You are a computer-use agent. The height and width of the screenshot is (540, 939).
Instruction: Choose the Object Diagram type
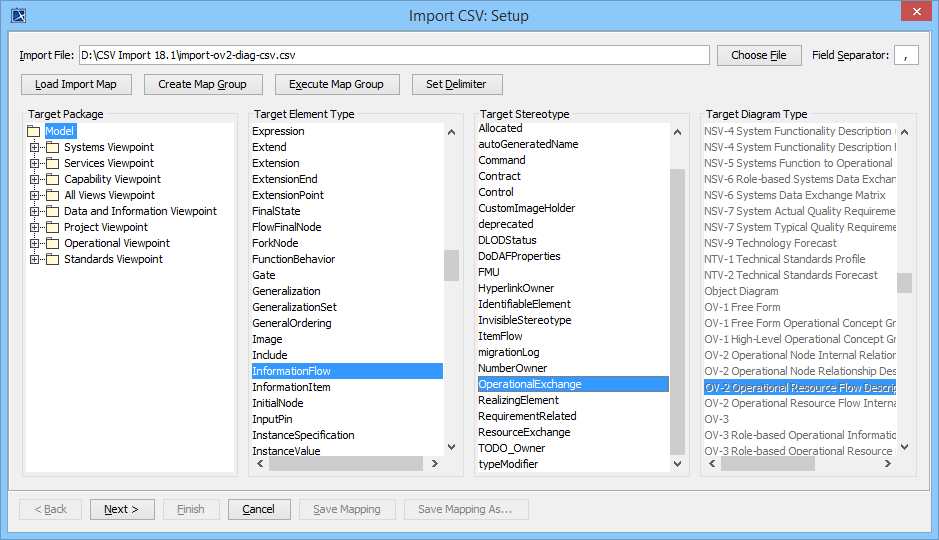coord(741,291)
